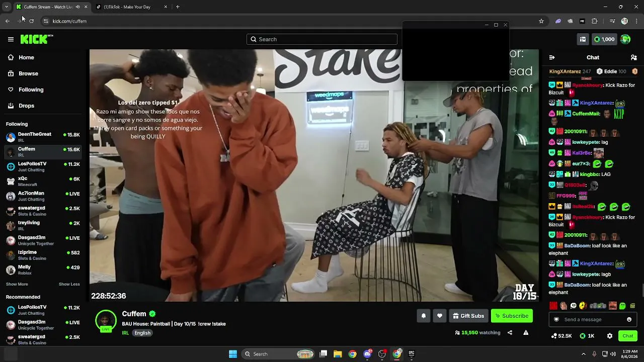Click the Cuffem channel avatar

point(106,320)
